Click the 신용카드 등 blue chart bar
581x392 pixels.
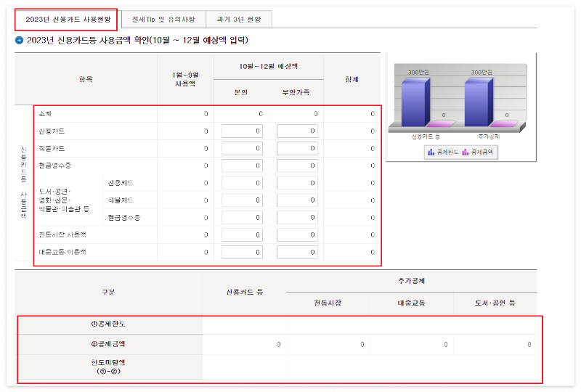tap(415, 102)
